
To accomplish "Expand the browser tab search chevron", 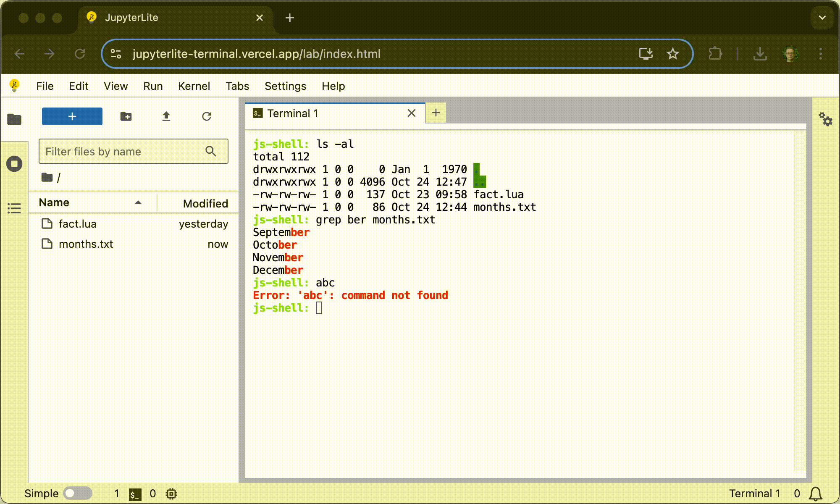I will 822,18.
